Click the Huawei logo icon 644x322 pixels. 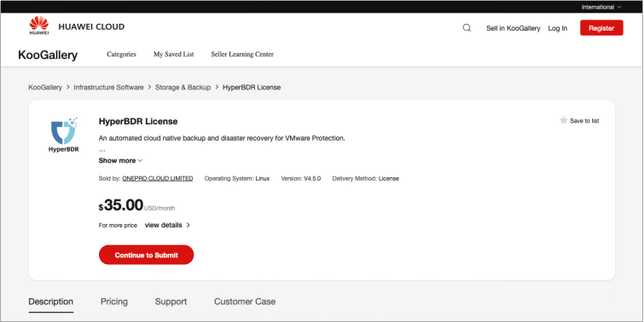click(39, 26)
